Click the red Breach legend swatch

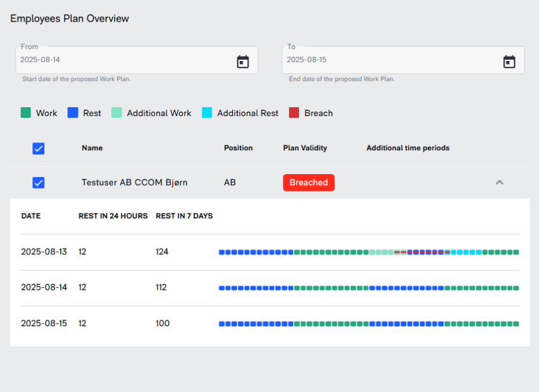(294, 113)
